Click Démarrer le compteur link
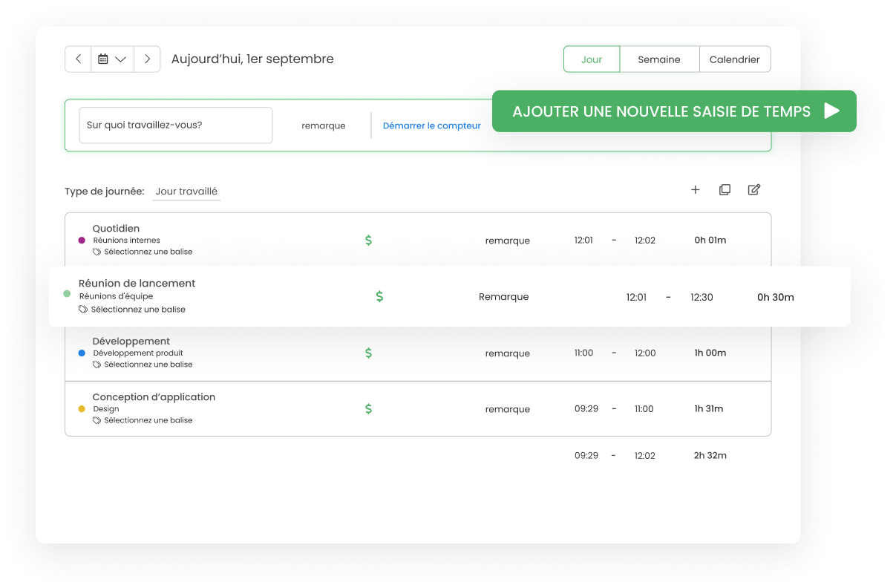Screen dimensions: 896x588 [x=432, y=126]
